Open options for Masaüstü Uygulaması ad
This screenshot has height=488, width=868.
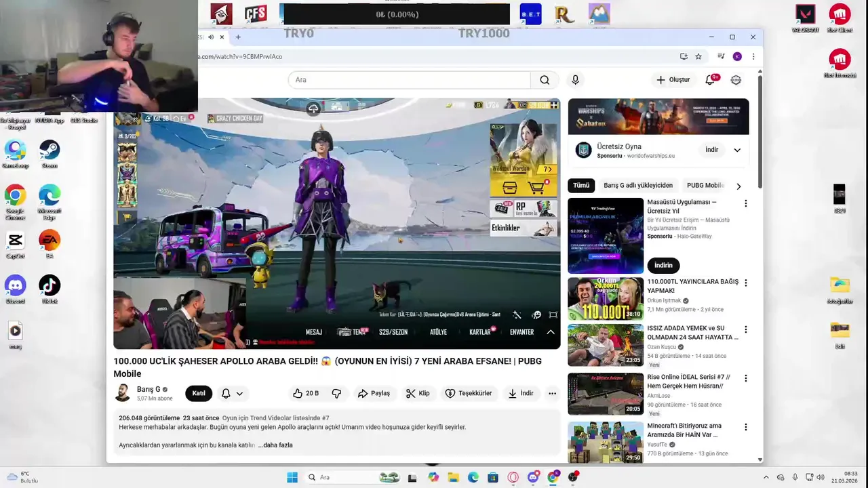coord(745,203)
